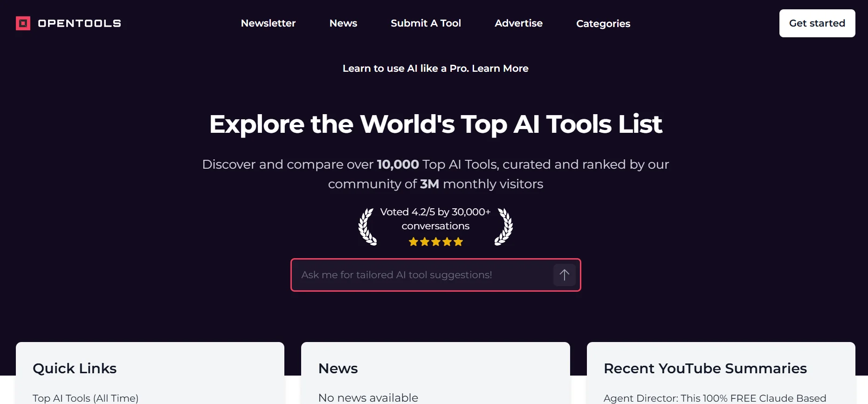868x404 pixels.
Task: Click the left laurel wreath icon
Action: click(x=367, y=226)
